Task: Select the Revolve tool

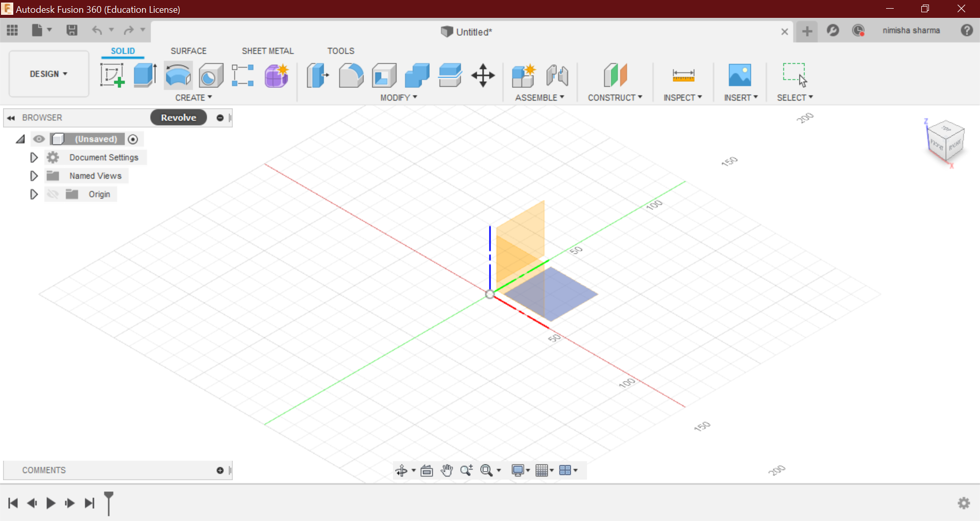Action: point(178,75)
